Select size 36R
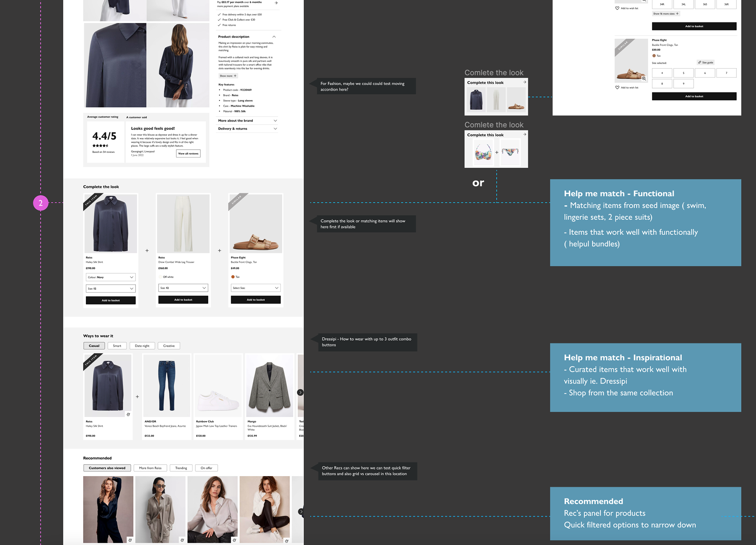 (726, 4)
